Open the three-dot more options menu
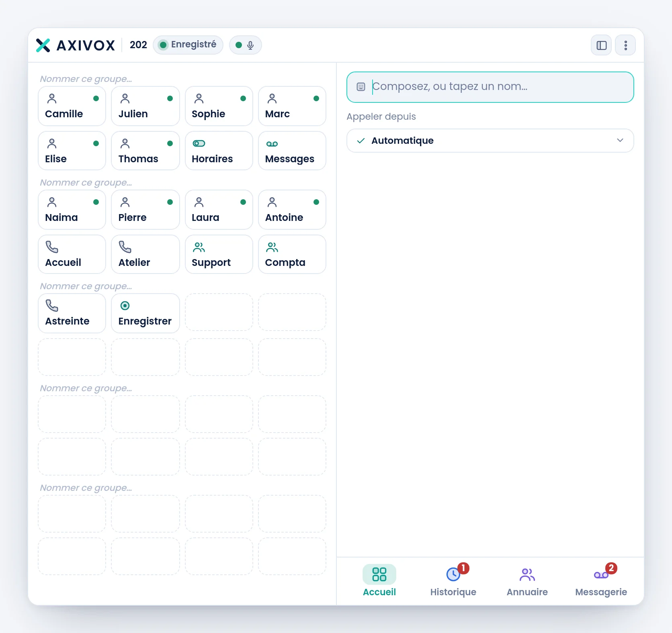 tap(625, 45)
